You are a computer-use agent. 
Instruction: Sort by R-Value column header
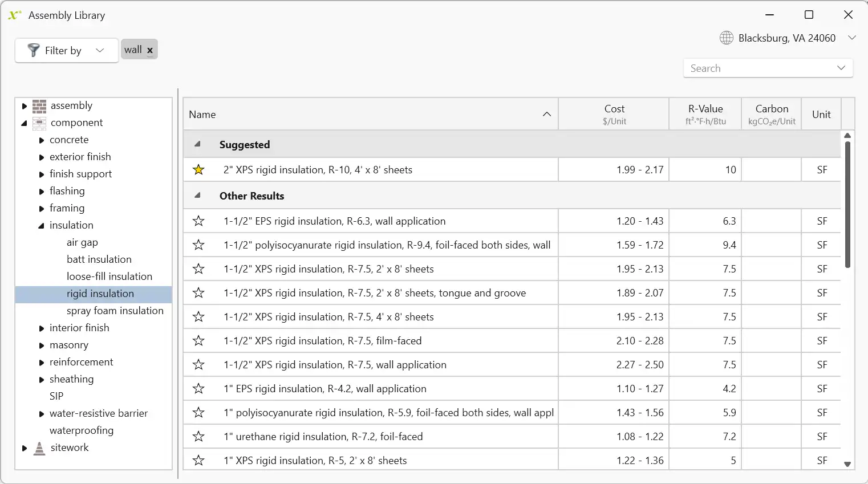[x=705, y=114]
